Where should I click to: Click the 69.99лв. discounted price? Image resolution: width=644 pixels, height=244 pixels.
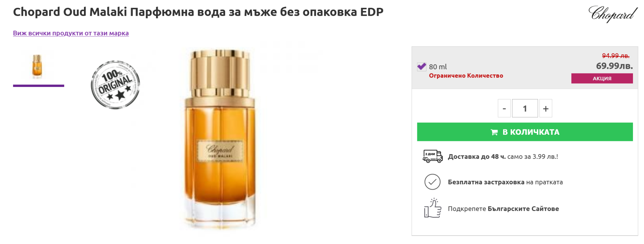pyautogui.click(x=614, y=66)
